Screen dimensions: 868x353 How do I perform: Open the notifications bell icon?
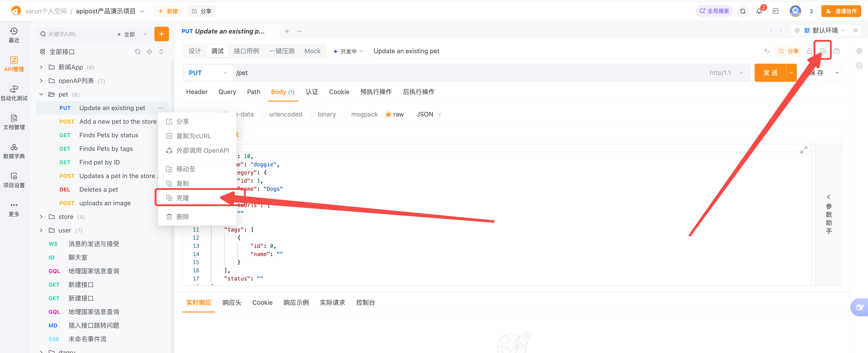pyautogui.click(x=759, y=11)
